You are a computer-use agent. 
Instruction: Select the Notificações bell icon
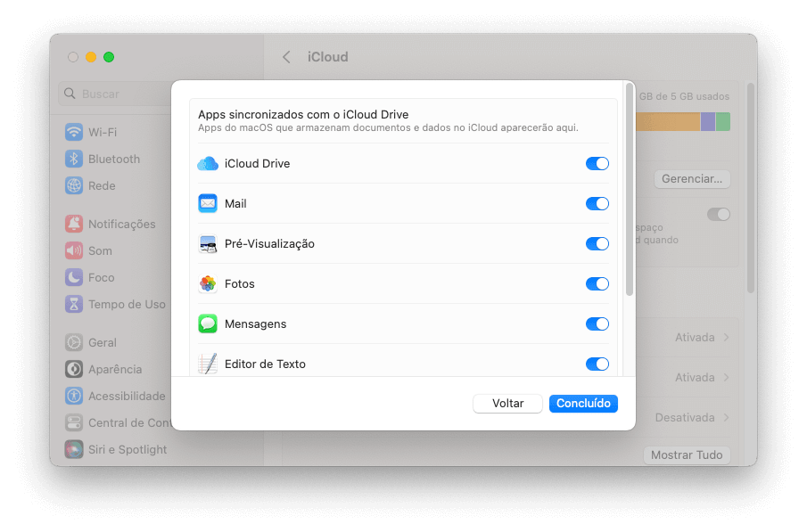click(74, 224)
